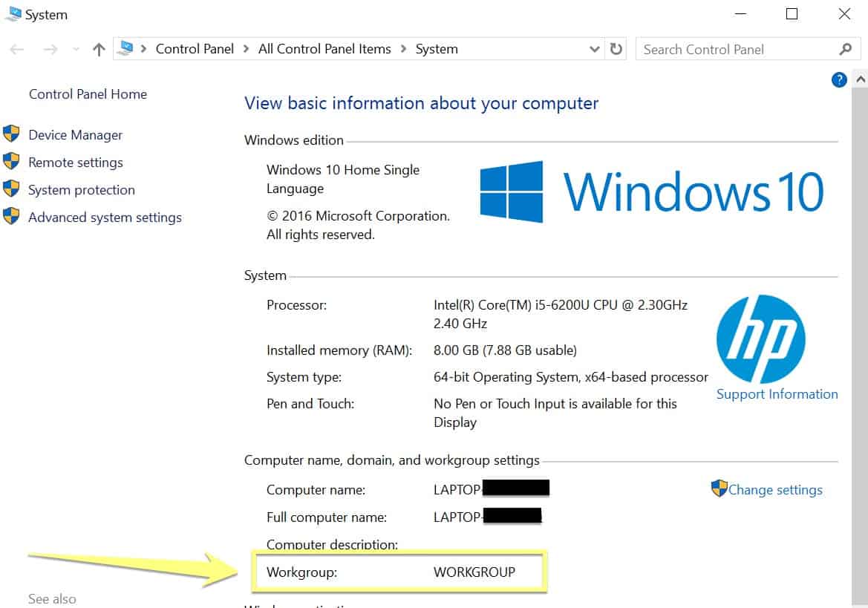Open the address bar history dropdown
The image size is (868, 608).
tap(595, 49)
